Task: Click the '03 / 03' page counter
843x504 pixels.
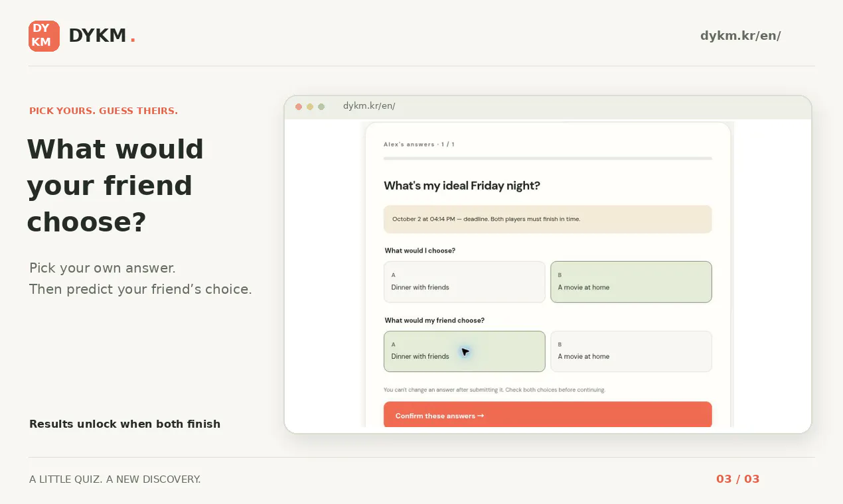Action: coord(738,479)
